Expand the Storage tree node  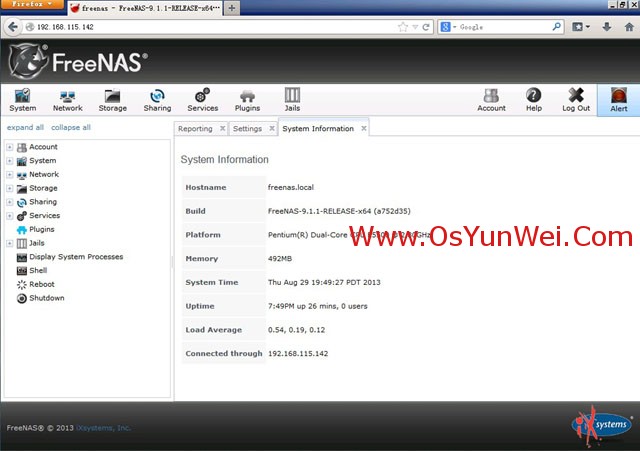(9, 188)
